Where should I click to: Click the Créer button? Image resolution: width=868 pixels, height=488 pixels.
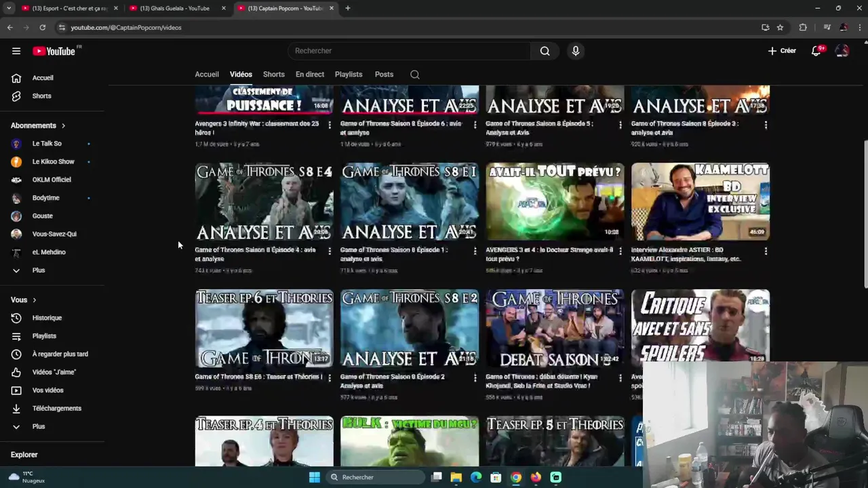pos(782,51)
